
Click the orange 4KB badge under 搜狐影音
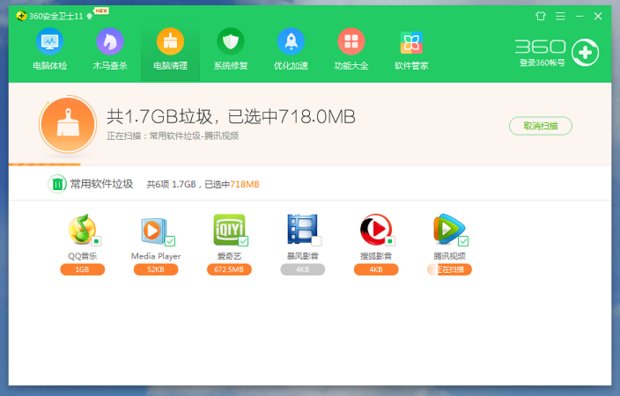(376, 270)
